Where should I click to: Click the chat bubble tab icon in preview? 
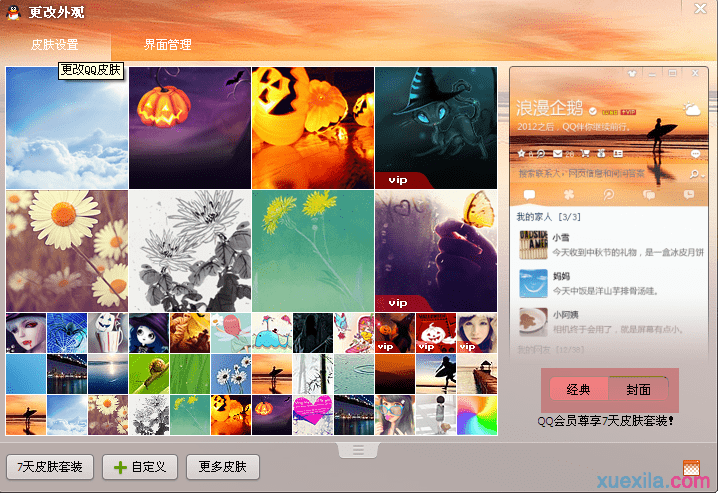point(529,194)
